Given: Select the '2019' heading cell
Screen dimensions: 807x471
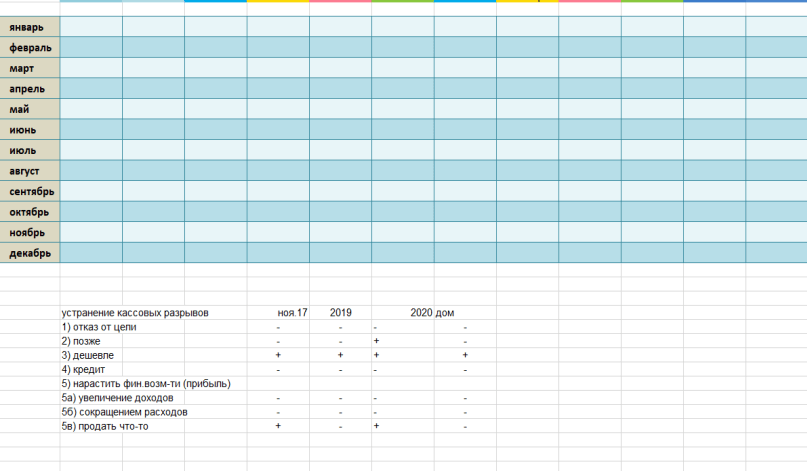Looking at the screenshot, I should coord(340,312).
